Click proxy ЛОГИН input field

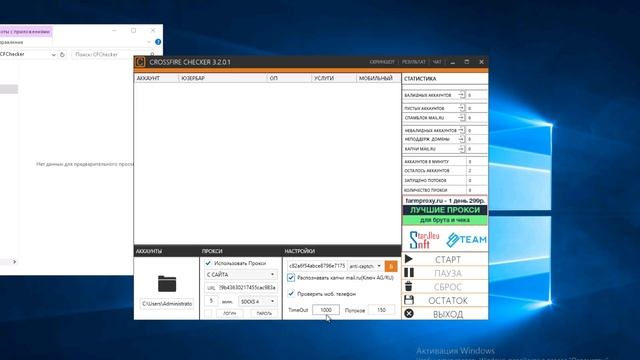pos(229,313)
